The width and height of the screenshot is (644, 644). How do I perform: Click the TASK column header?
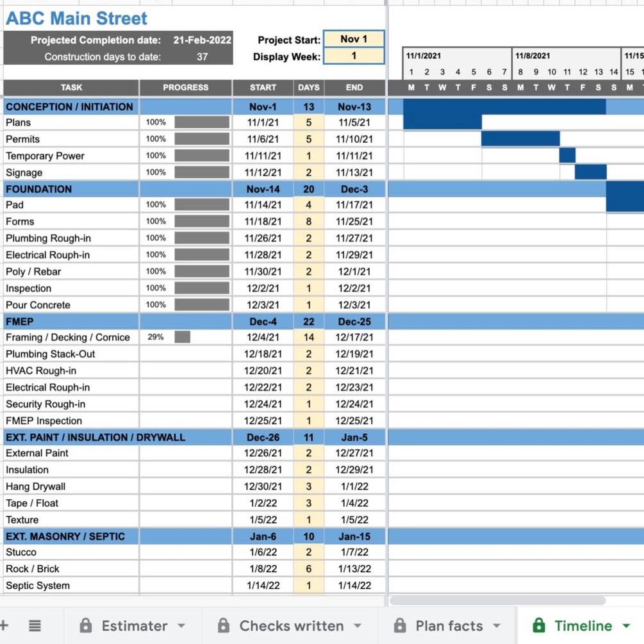(71, 88)
